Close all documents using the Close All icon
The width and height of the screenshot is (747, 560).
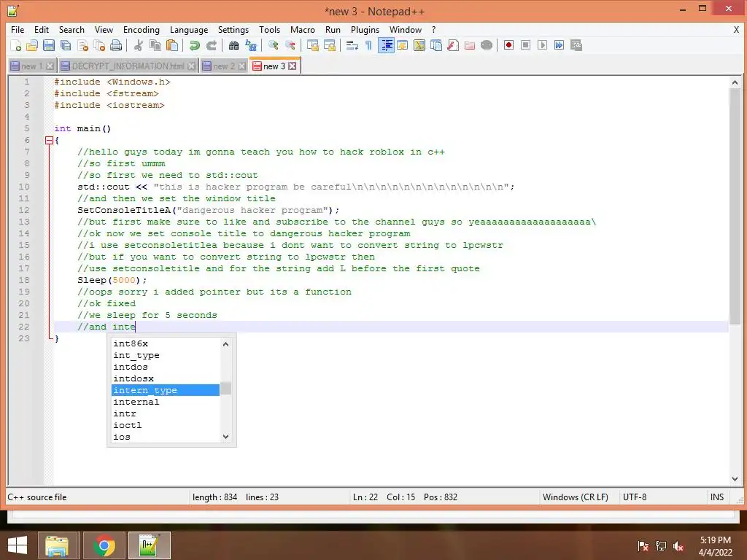(x=99, y=45)
